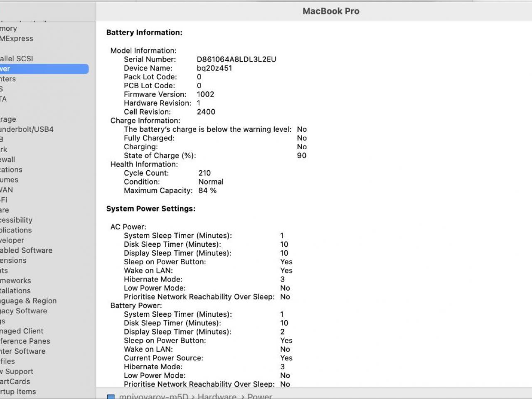Select the Startup Items sidebar entry
Viewport: 532px width, 399px height.
[x=18, y=392]
